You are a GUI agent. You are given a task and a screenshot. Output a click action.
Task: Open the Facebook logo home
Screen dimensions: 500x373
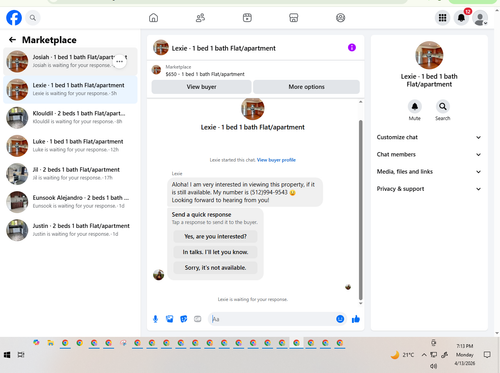coord(14,18)
